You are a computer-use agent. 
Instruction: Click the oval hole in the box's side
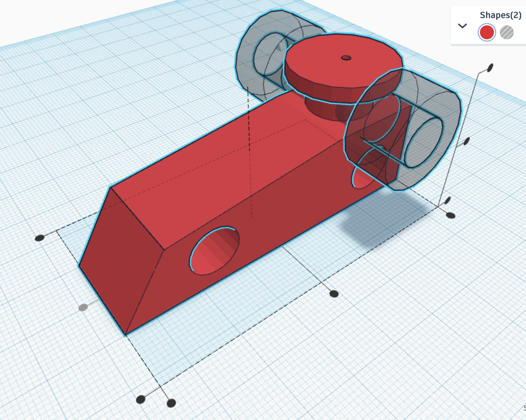(214, 251)
